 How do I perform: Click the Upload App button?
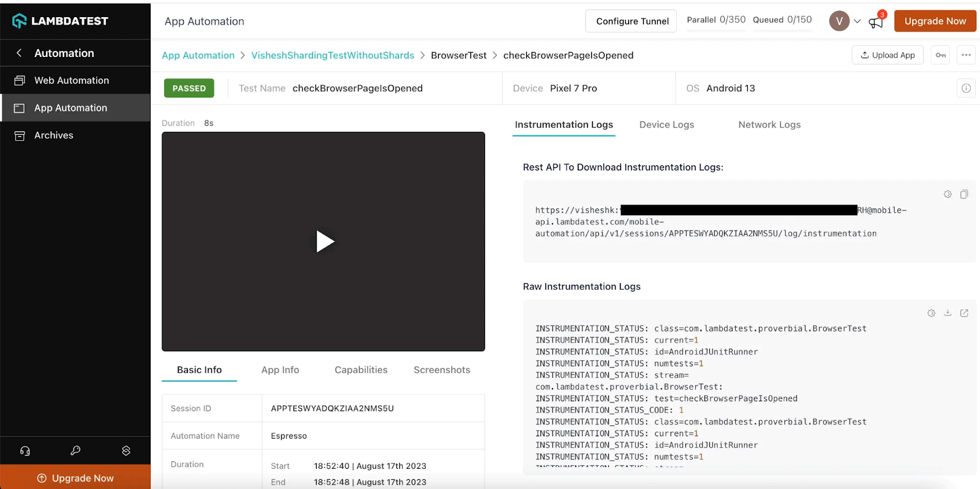click(x=888, y=55)
